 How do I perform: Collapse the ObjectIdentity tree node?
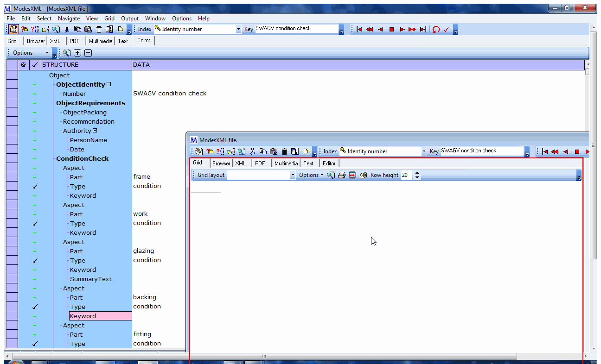pyautogui.click(x=109, y=84)
